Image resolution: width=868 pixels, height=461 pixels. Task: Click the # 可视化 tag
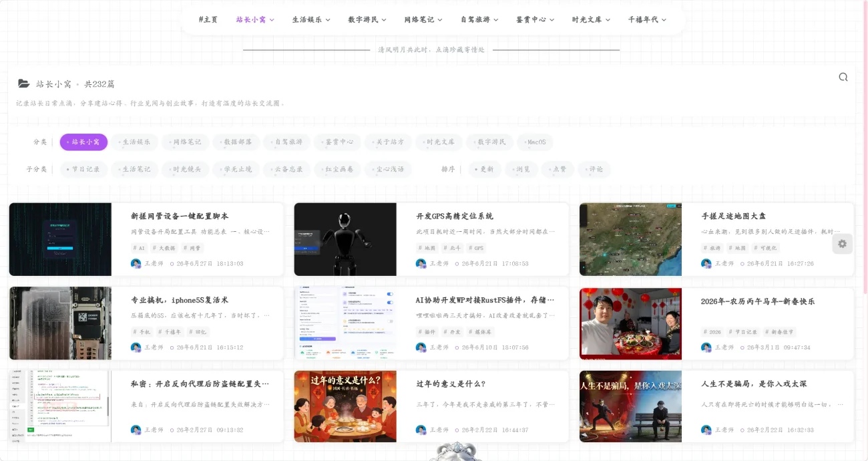coord(765,248)
